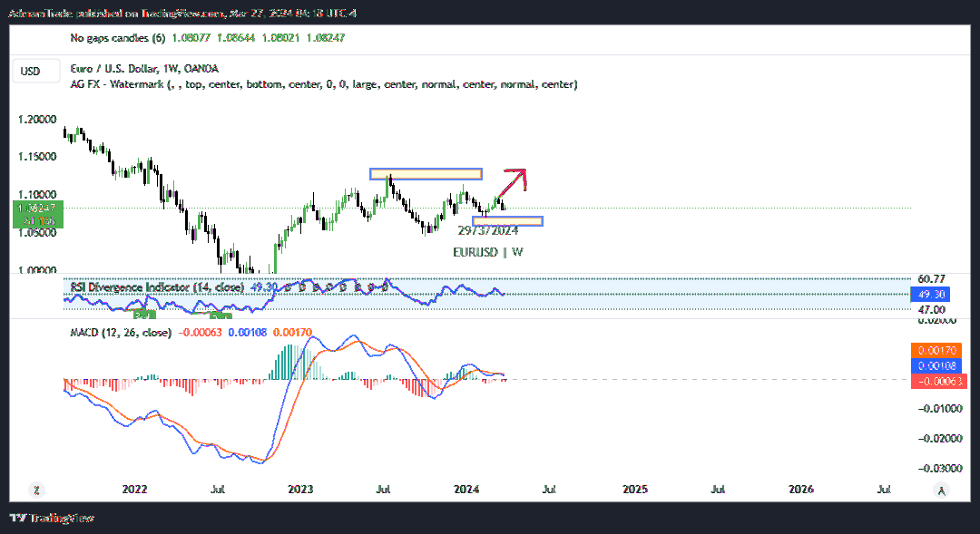Click the 2023 label on the time axis
This screenshot has width=980, height=534.
[300, 489]
